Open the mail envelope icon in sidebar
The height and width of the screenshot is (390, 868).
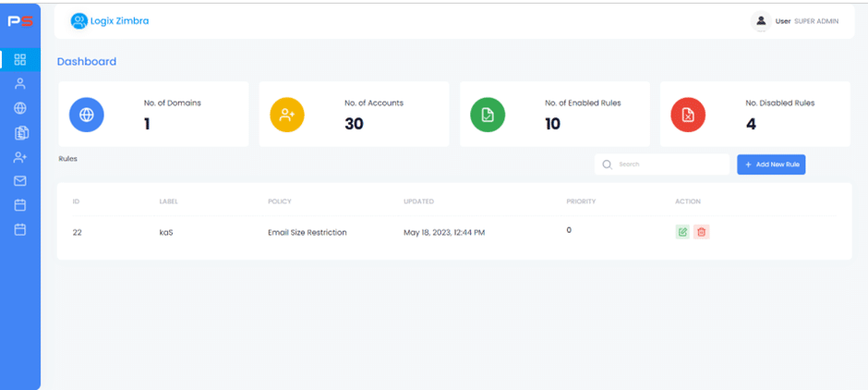pyautogui.click(x=20, y=181)
